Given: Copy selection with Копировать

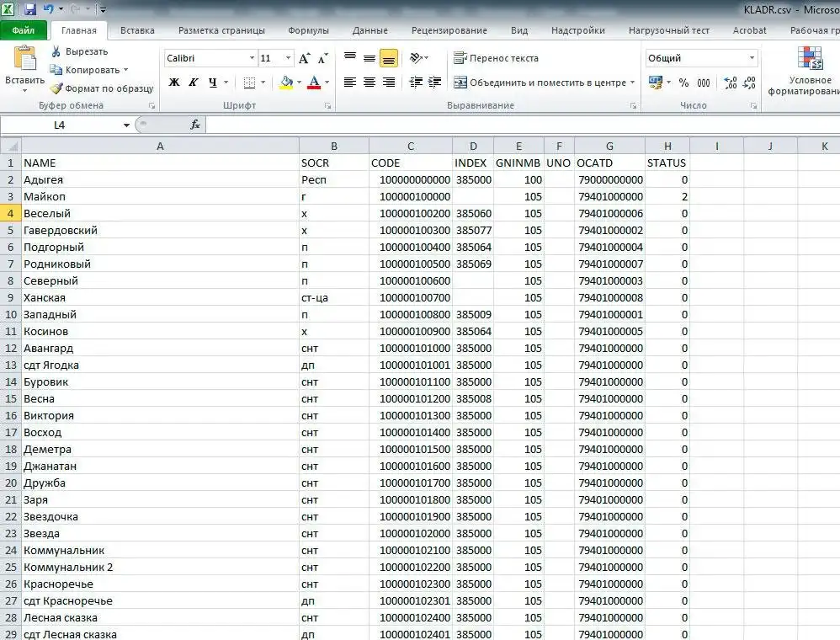Looking at the screenshot, I should (x=85, y=70).
